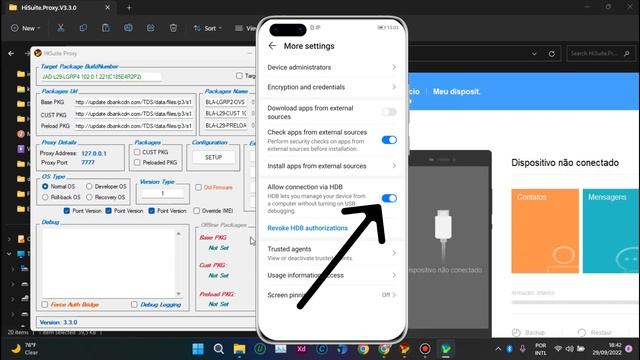The width and height of the screenshot is (640, 360).
Task: Enable the Old Firmware checkbox
Action: 198,187
